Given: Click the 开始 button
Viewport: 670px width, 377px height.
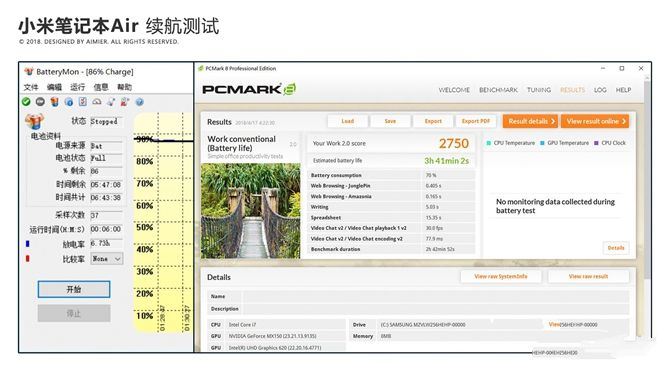Looking at the screenshot, I should [74, 289].
